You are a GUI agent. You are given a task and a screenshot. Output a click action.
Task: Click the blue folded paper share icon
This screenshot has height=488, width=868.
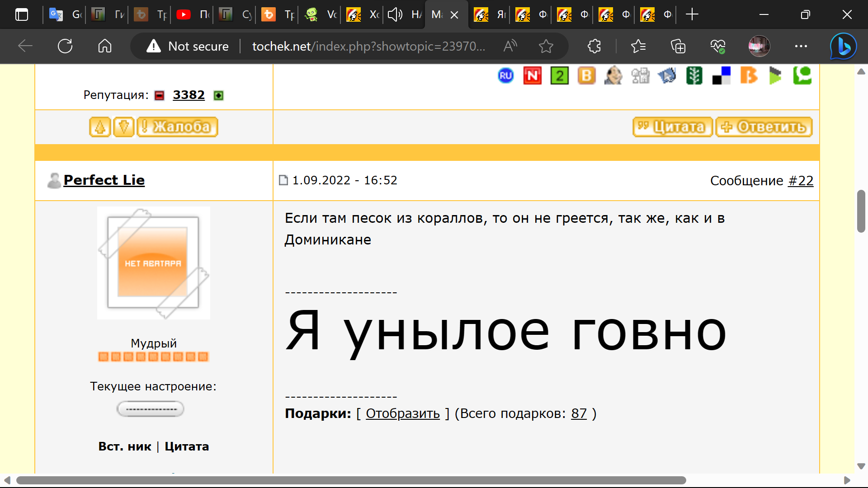click(x=667, y=75)
